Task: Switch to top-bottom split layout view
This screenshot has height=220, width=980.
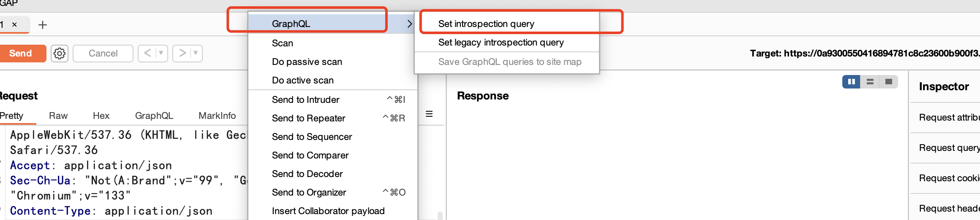Action: [x=870, y=82]
